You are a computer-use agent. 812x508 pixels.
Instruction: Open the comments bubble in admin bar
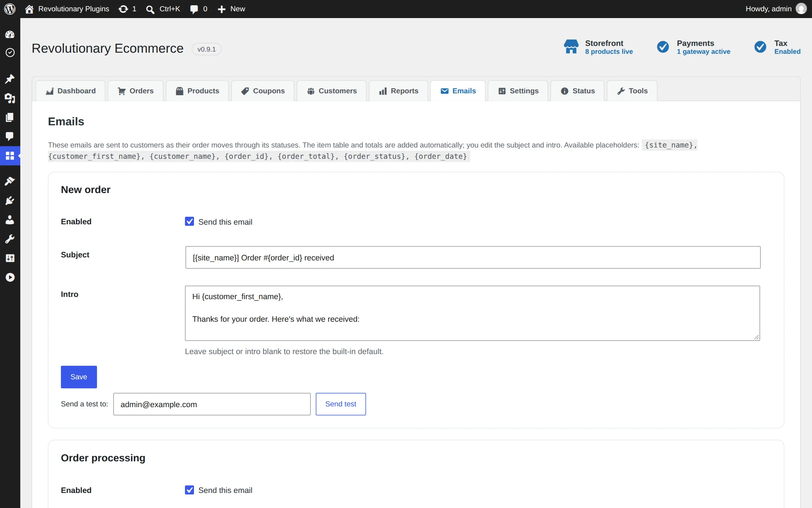pos(198,9)
